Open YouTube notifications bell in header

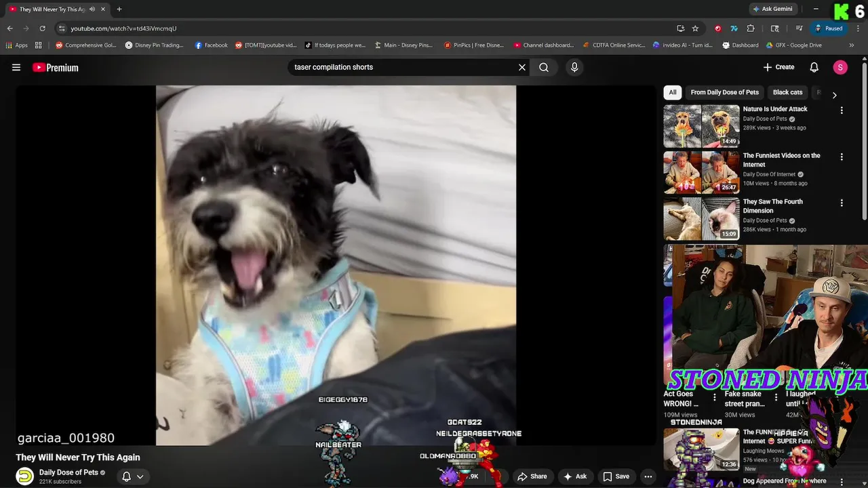(x=814, y=67)
